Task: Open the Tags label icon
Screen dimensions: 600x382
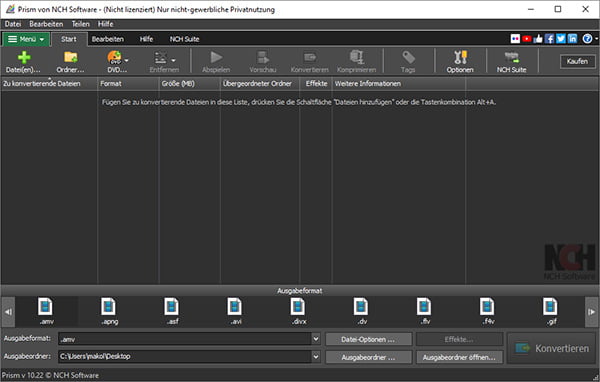Action: point(408,57)
